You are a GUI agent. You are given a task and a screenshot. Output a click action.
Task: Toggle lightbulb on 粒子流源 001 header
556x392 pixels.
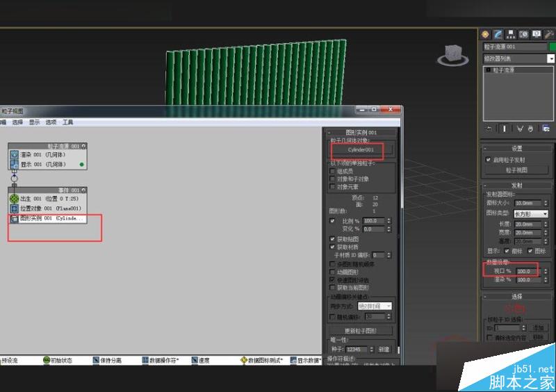click(83, 146)
